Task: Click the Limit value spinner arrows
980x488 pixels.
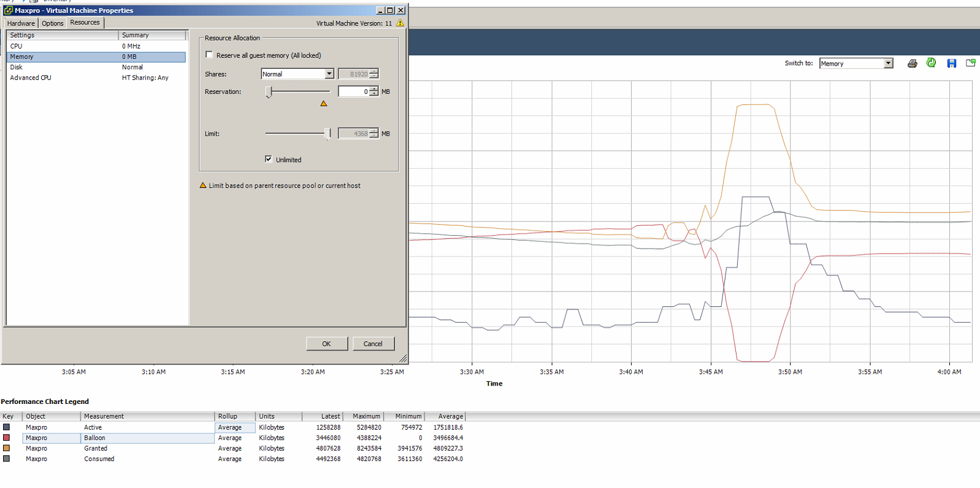Action: [373, 133]
